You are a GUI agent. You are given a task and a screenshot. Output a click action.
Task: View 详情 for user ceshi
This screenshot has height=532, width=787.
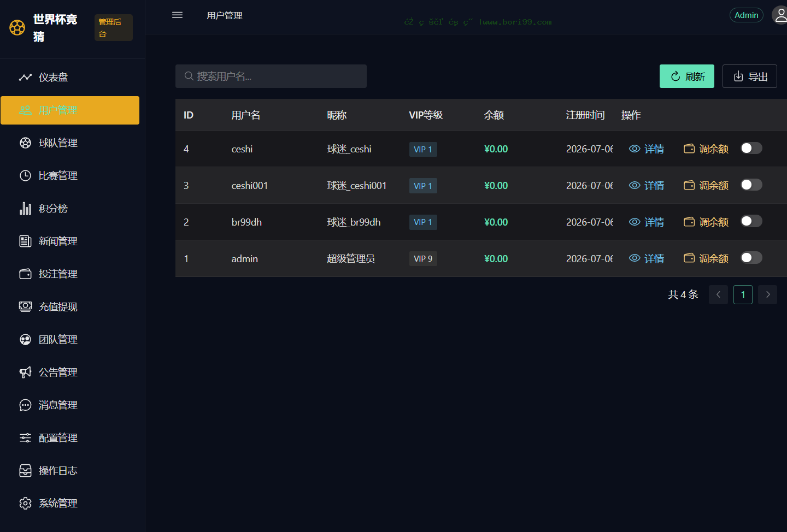pos(647,149)
